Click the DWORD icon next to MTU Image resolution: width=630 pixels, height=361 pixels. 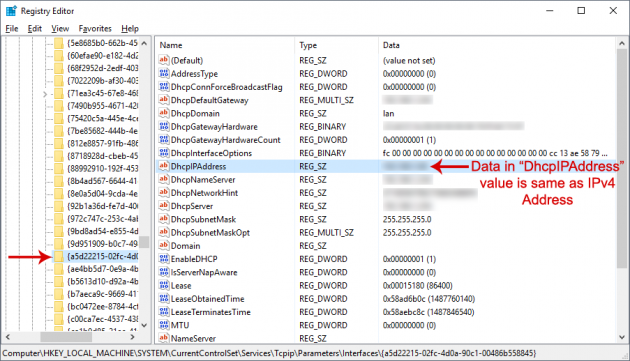coord(164,325)
